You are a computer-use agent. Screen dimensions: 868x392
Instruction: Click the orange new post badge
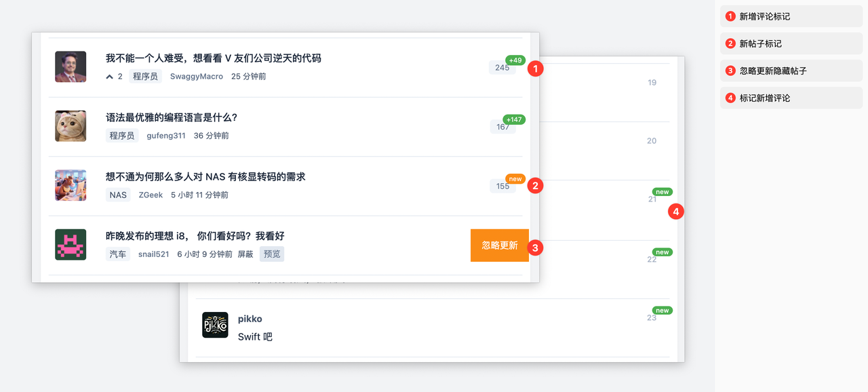pyautogui.click(x=515, y=179)
